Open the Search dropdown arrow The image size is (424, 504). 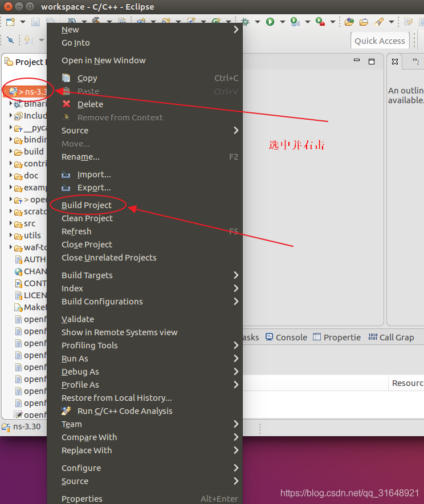coord(392,22)
